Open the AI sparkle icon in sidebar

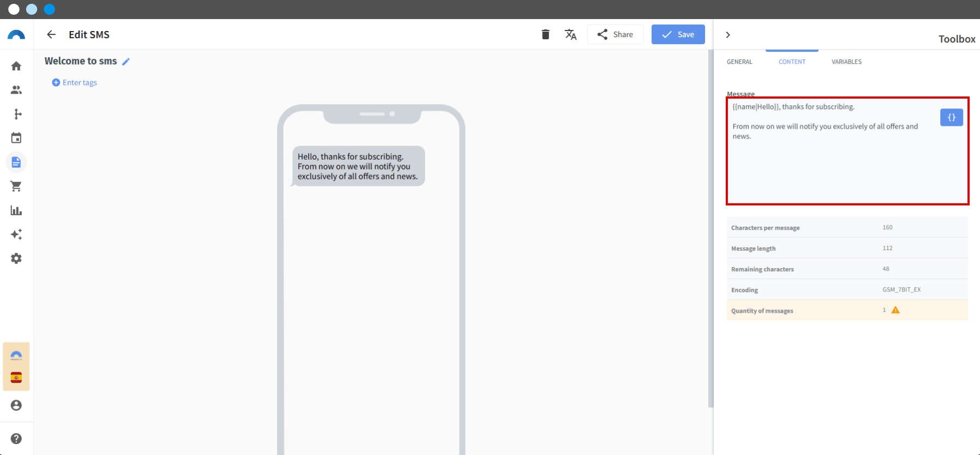pos(16,234)
